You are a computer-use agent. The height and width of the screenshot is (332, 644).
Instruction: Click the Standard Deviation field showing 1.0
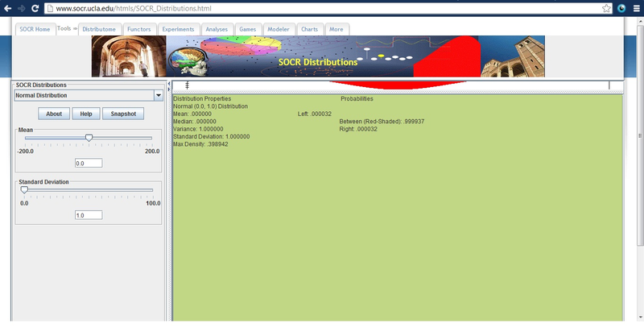click(x=89, y=215)
